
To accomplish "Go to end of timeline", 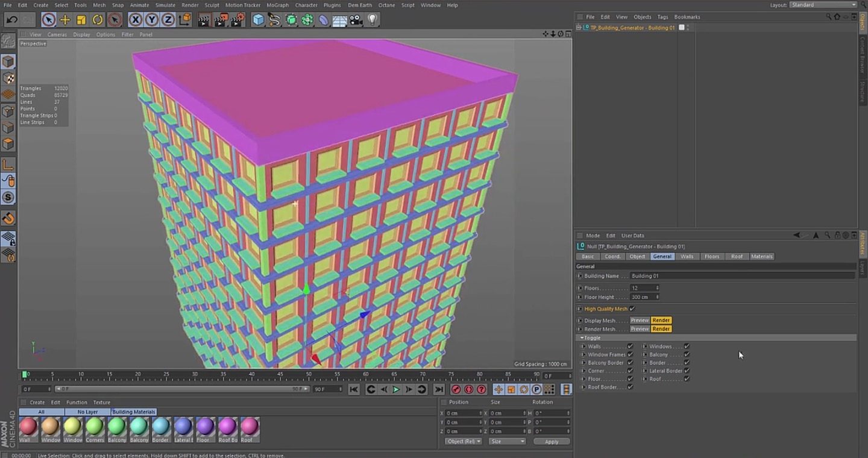I will point(439,390).
